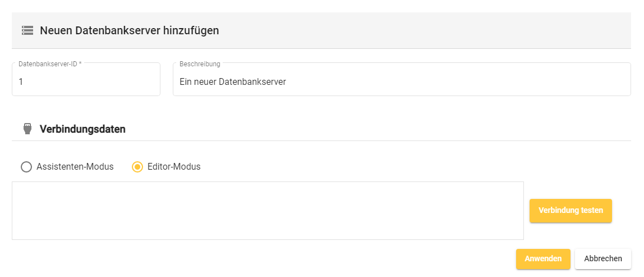Cancel with the Abbrechen button

click(x=603, y=259)
